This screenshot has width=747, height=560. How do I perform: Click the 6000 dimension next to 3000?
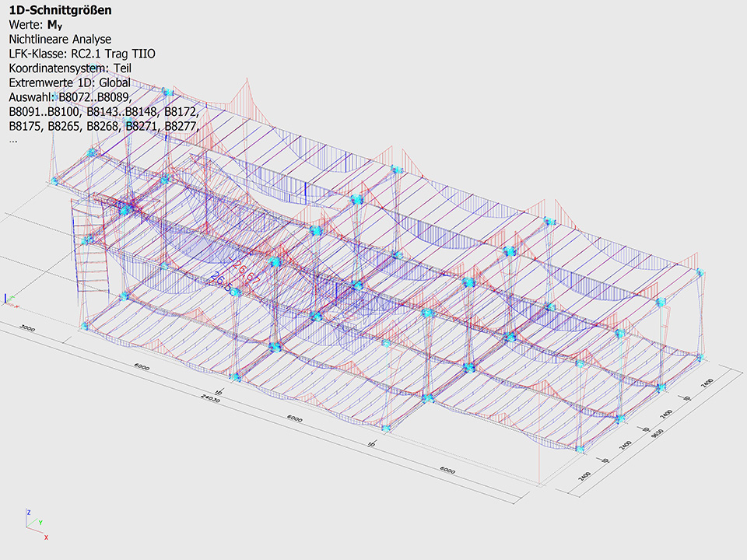coord(142,366)
